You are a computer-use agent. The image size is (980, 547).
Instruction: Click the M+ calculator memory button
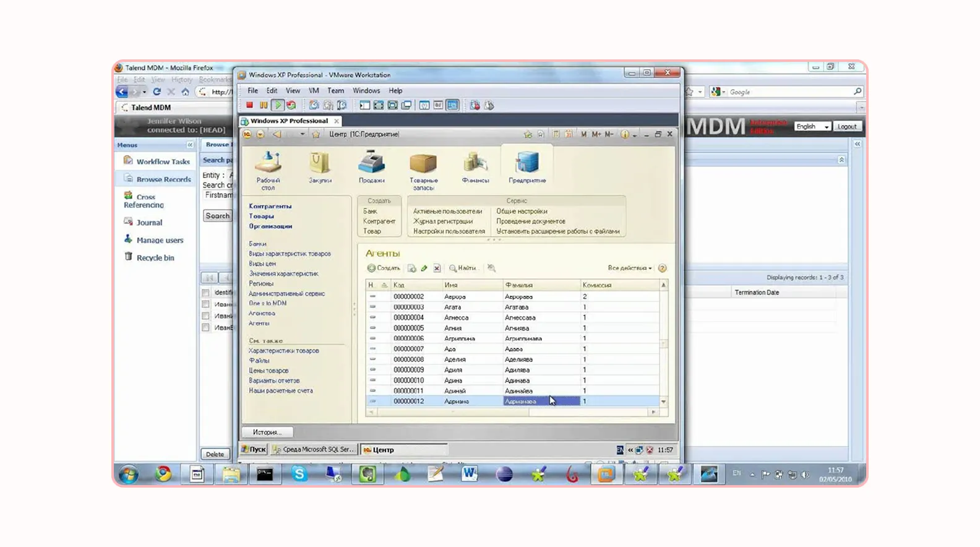click(596, 134)
